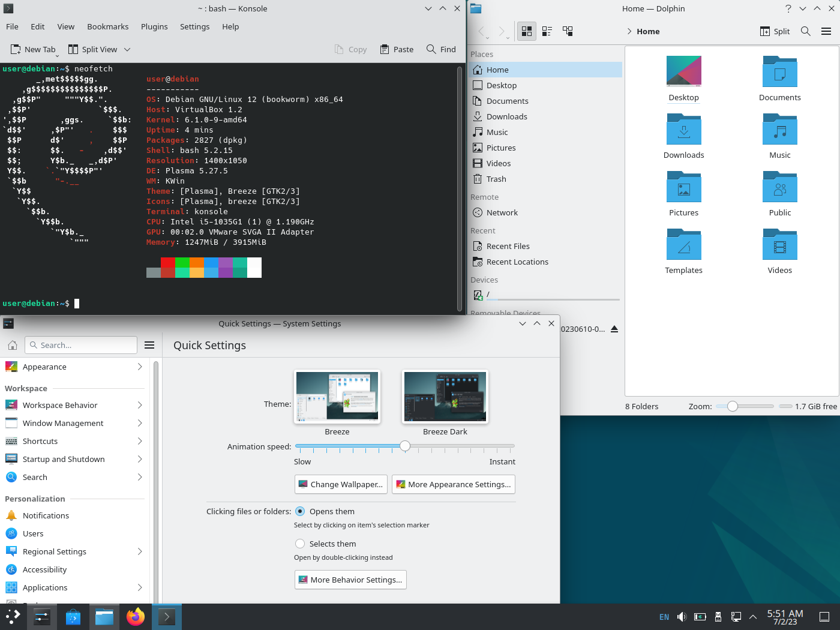
Task: Expand hidden system tray icons
Action: [752, 616]
